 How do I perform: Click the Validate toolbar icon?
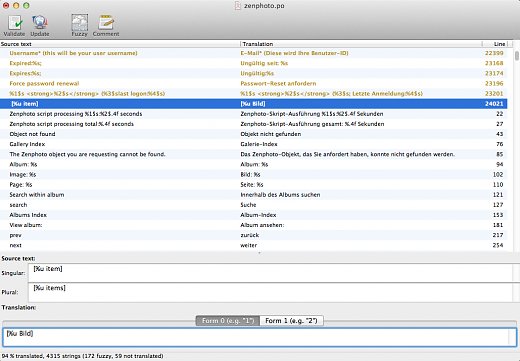[x=14, y=25]
